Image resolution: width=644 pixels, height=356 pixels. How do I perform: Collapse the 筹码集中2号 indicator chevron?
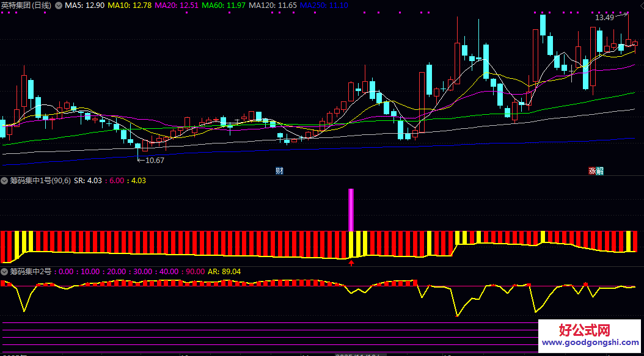click(x=5, y=271)
